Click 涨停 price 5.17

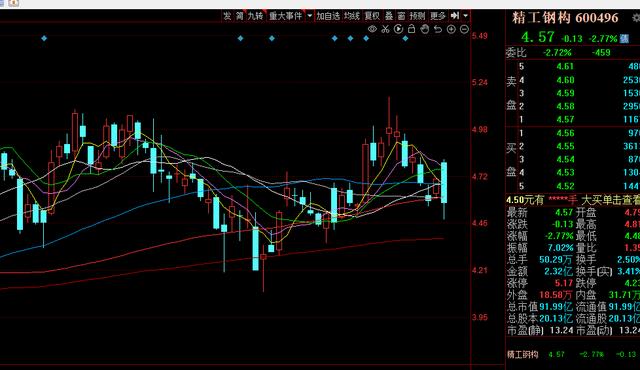(x=564, y=283)
